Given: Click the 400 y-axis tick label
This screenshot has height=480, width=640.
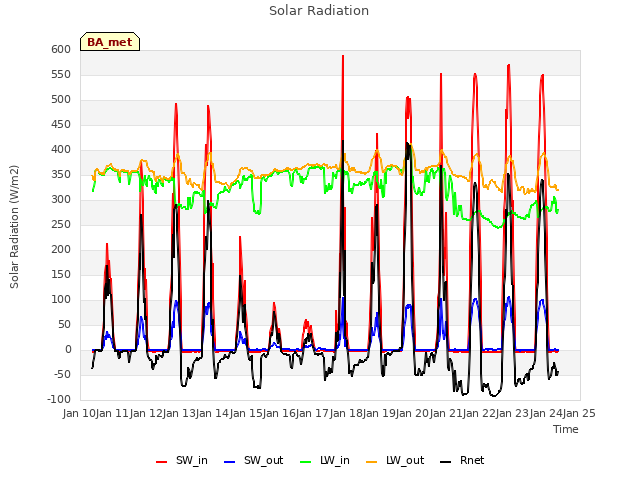Looking at the screenshot, I should 61,150.
